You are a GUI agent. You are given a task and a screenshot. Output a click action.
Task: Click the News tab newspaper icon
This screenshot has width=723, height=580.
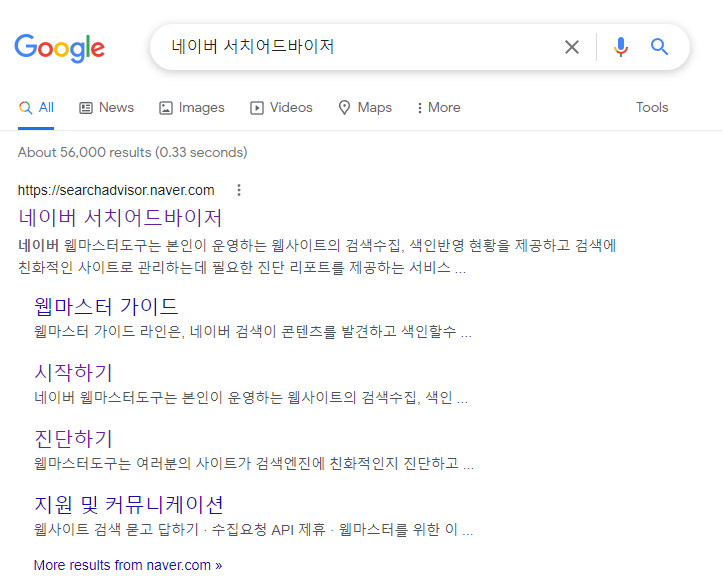(x=86, y=108)
